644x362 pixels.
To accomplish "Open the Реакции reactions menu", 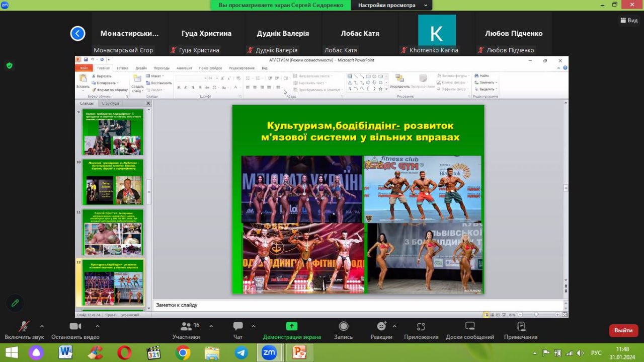I will pos(381,330).
